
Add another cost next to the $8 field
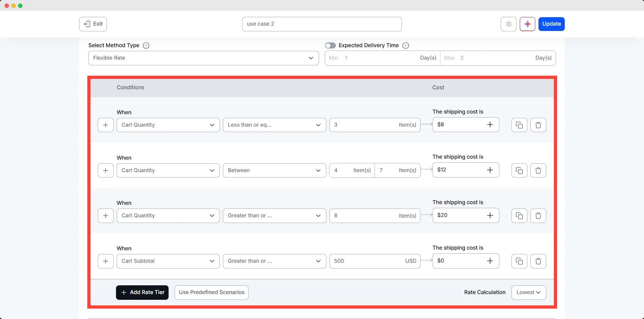[490, 124]
